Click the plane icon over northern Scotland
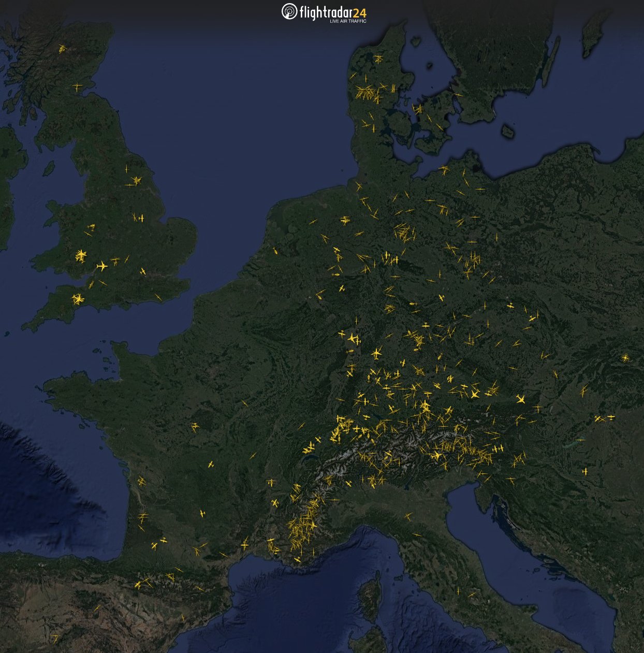Image resolution: width=644 pixels, height=653 pixels. pyautogui.click(x=62, y=49)
